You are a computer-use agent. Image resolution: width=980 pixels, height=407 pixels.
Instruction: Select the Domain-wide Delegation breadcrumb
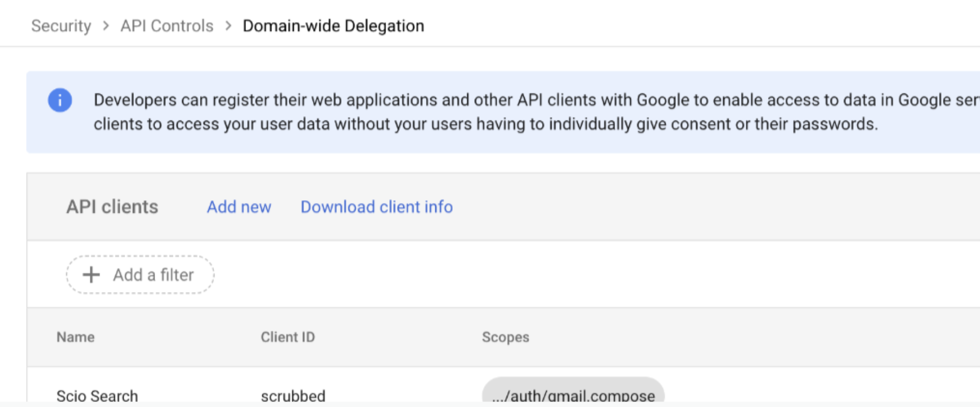pos(333,26)
